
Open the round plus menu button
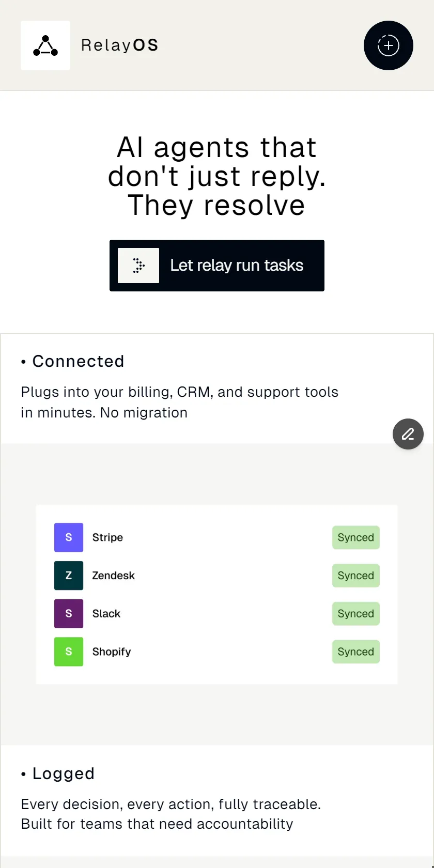click(x=389, y=45)
